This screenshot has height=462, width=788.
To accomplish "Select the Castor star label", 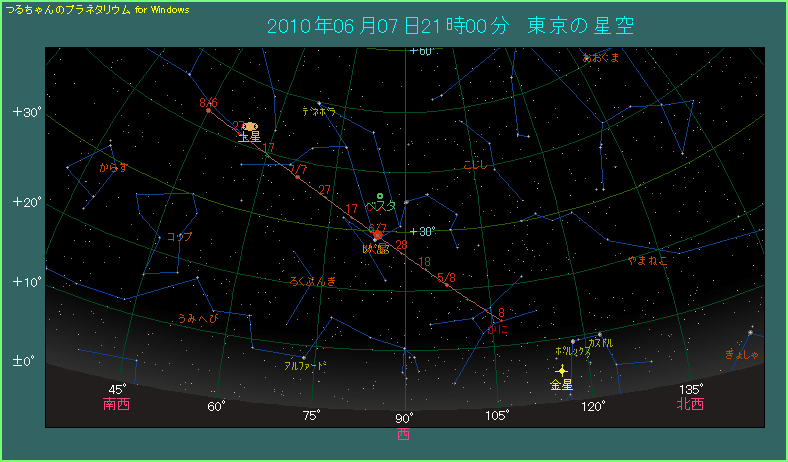I will click(x=600, y=343).
